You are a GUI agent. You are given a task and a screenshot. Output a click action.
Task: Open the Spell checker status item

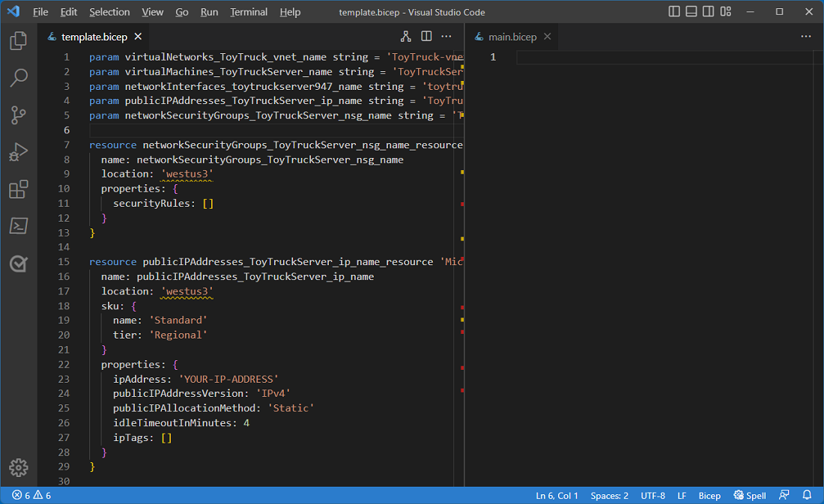click(x=750, y=495)
